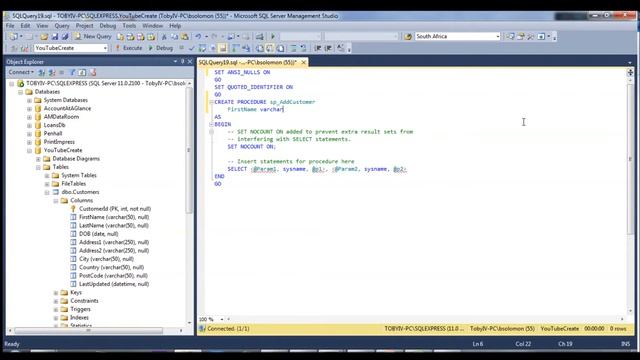Click the New Query button
The height and width of the screenshot is (360, 640).
93,37
